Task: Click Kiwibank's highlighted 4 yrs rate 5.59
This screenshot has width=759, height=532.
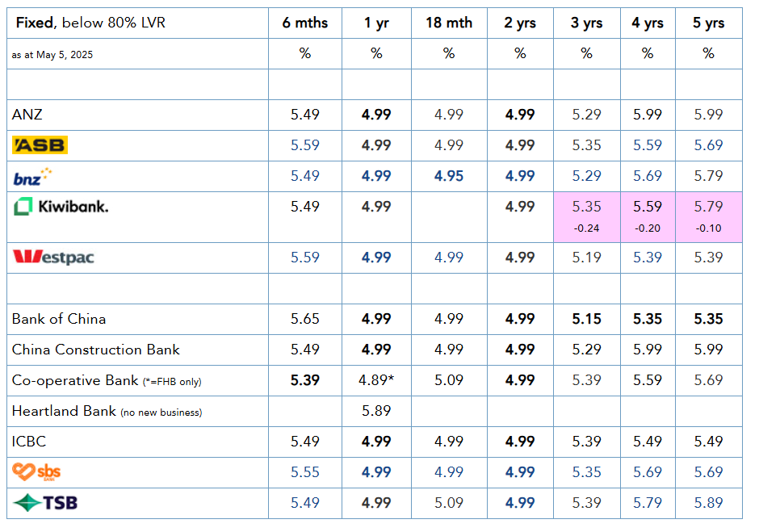Action: coord(648,207)
